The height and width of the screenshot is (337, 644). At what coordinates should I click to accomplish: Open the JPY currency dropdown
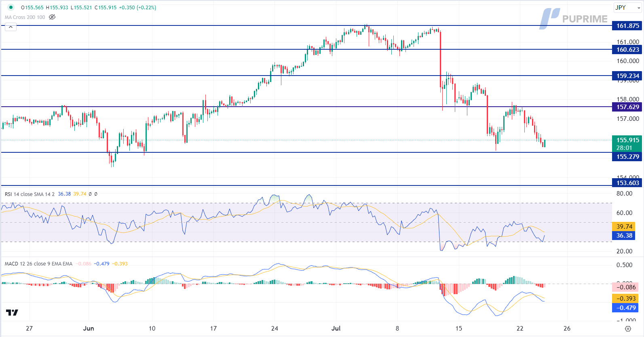pyautogui.click(x=627, y=7)
